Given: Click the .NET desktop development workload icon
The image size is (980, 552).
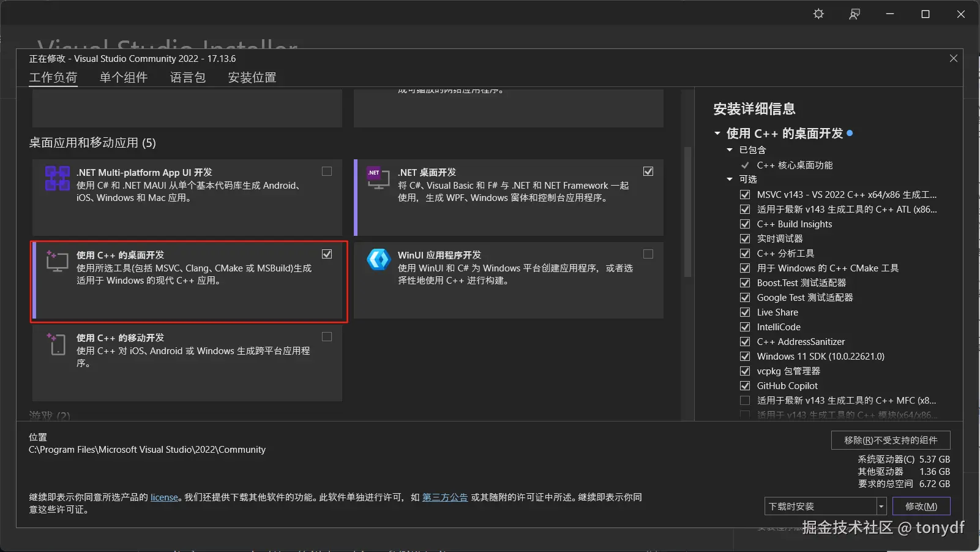Looking at the screenshot, I should [x=378, y=178].
